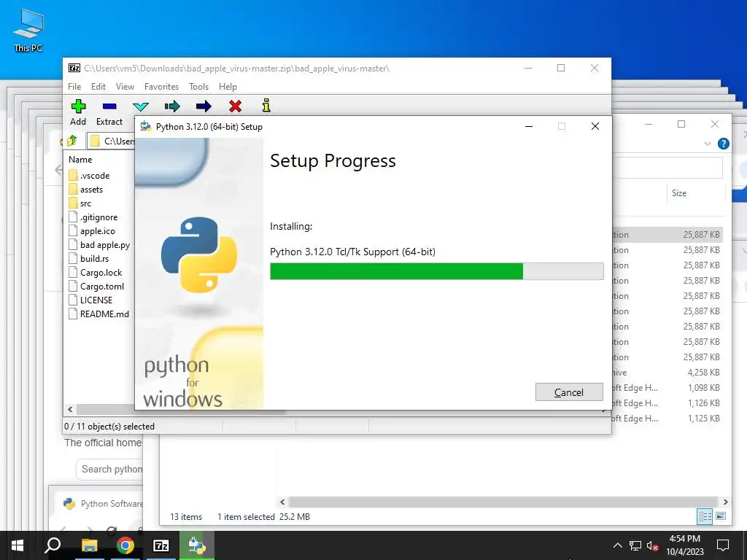Image resolution: width=747 pixels, height=560 pixels.
Task: Click the 4,258 KB archive row in Explorer
Action: tap(667, 373)
